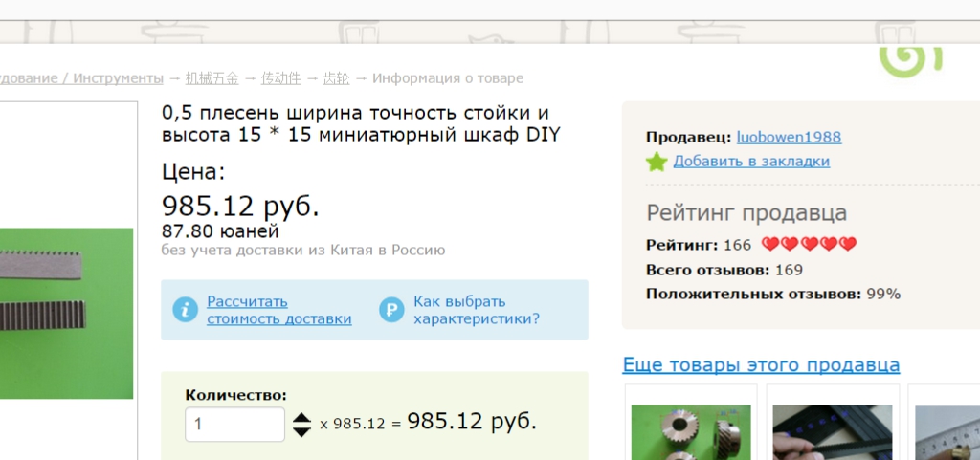Image resolution: width=980 pixels, height=460 pixels.
Task: Select the price 985.12 руб. text
Action: click(240, 206)
